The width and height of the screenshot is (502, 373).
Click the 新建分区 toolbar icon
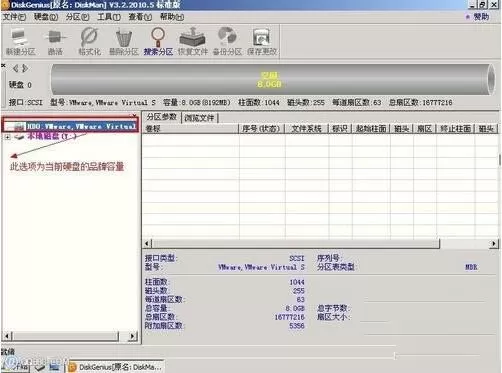tap(20, 42)
